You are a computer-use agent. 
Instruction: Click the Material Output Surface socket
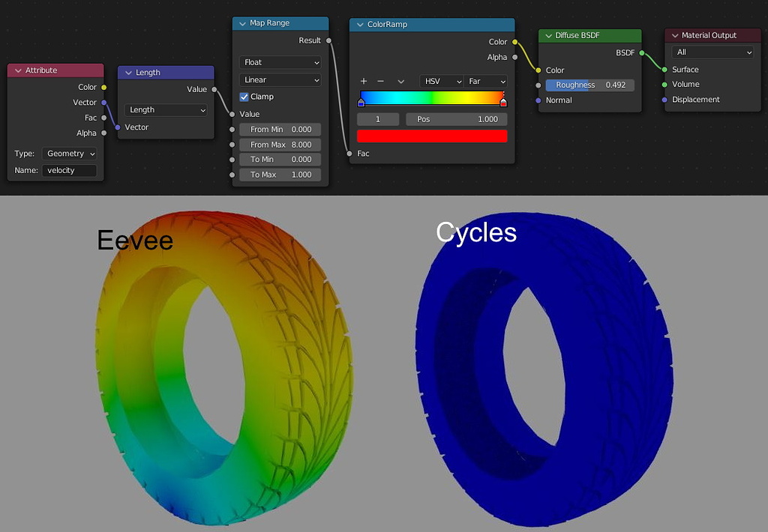[664, 70]
